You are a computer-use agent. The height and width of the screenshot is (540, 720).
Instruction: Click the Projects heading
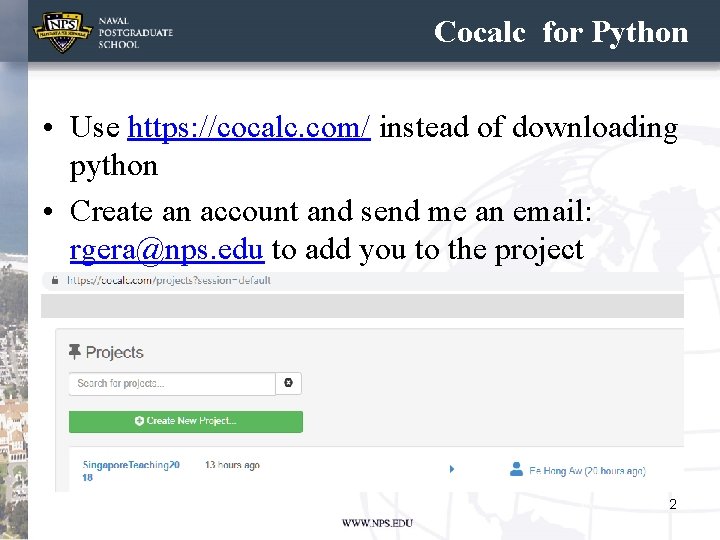pos(114,352)
